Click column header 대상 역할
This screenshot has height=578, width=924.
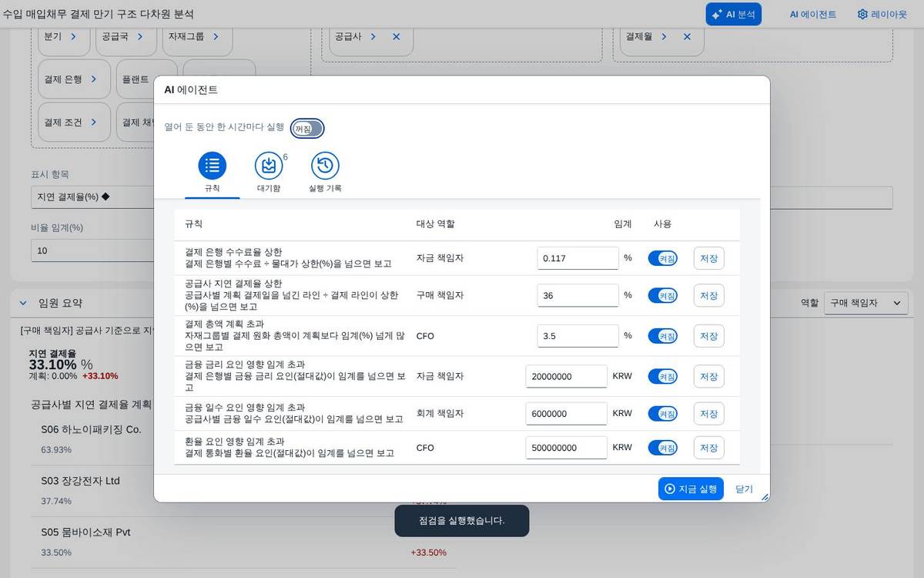435,224
